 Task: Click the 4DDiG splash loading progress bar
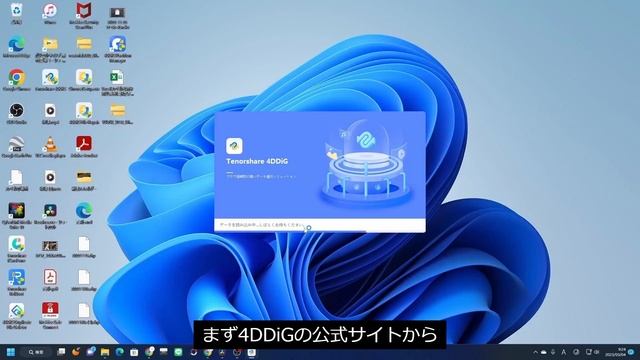point(320,231)
